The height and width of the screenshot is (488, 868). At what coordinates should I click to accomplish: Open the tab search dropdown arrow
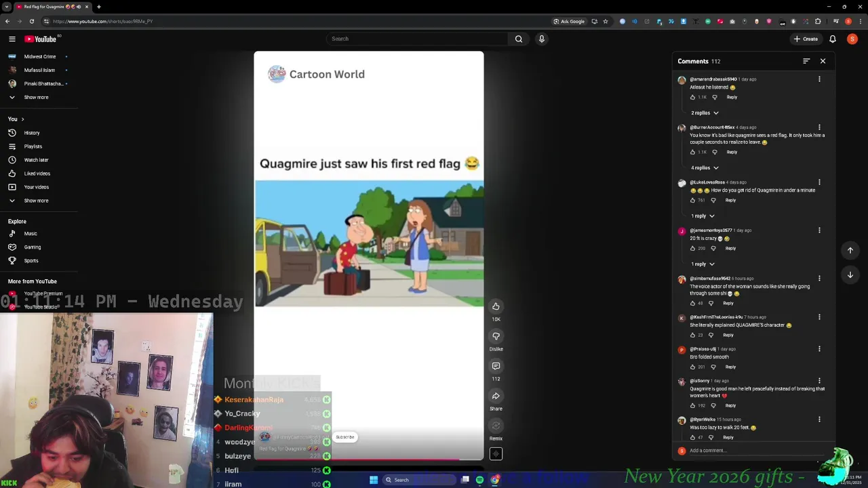coord(6,7)
